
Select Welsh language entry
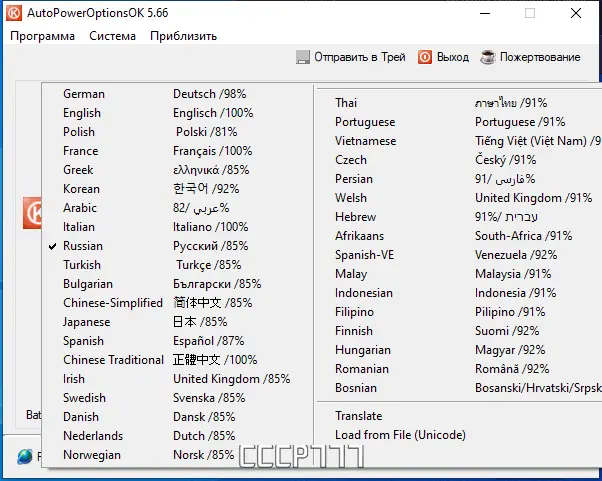tap(459, 198)
